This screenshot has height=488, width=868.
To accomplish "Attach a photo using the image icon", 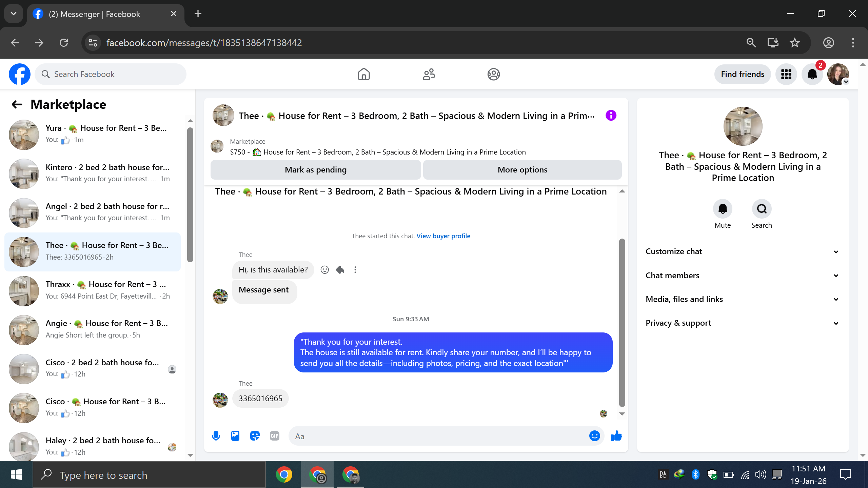I will coord(235,436).
